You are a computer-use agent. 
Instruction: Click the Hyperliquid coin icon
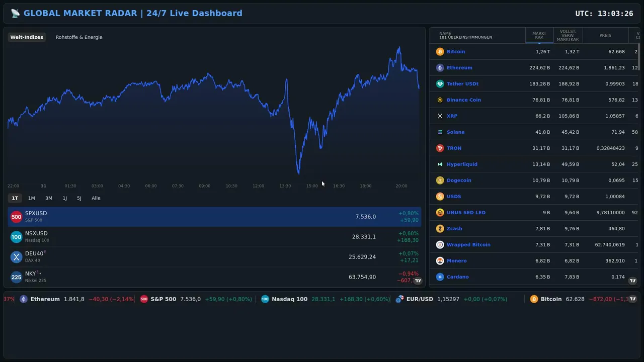(x=440, y=164)
